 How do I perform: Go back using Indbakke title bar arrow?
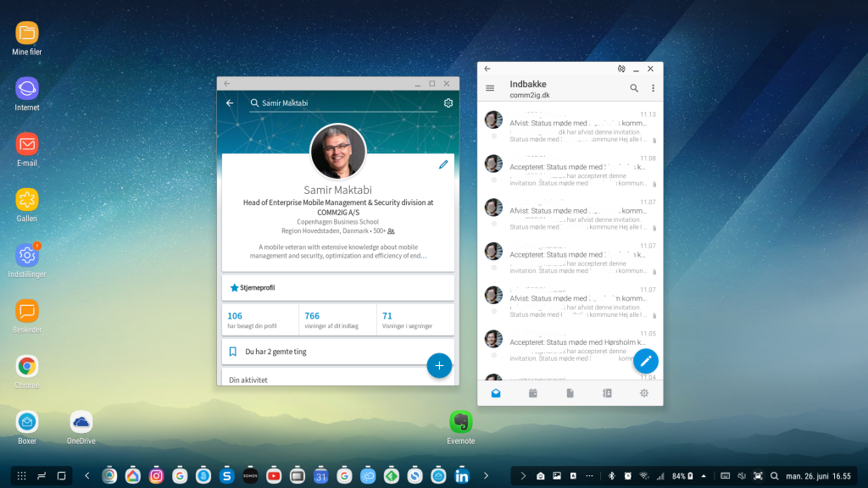[487, 69]
